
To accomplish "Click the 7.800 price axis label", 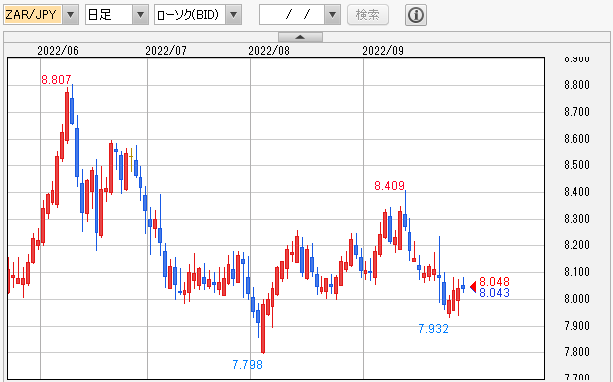I will pos(577,352).
